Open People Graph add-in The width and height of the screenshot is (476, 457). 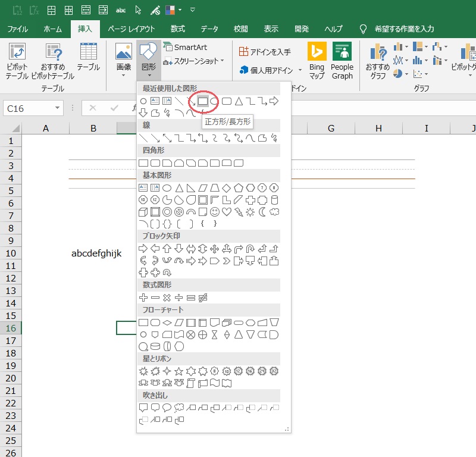point(342,61)
